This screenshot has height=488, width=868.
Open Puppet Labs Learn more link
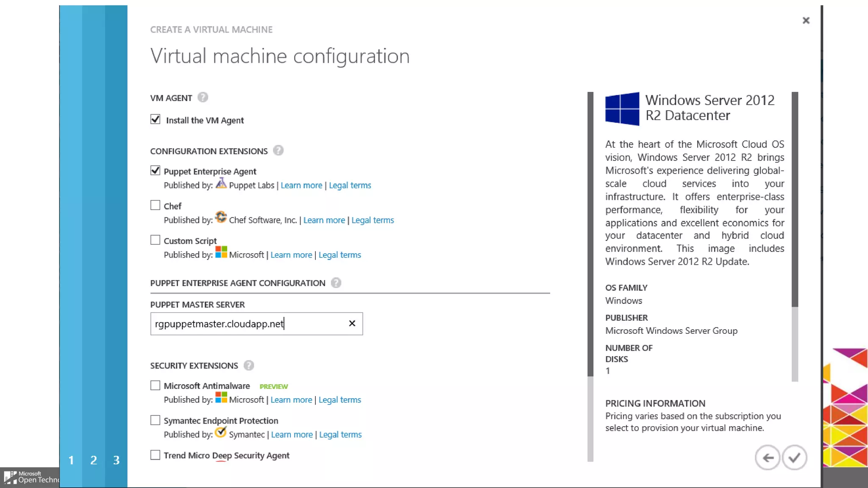pos(301,185)
